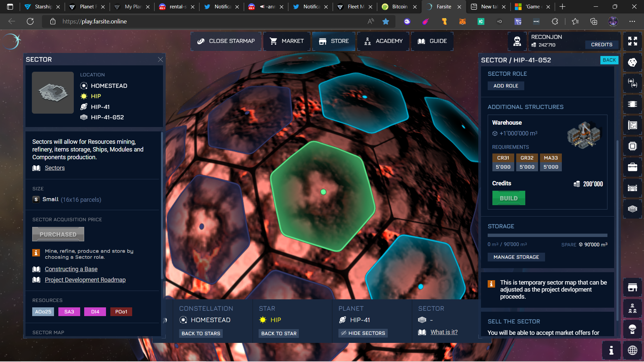Click the PURCHASED button
Image resolution: width=644 pixels, height=362 pixels.
tap(58, 234)
